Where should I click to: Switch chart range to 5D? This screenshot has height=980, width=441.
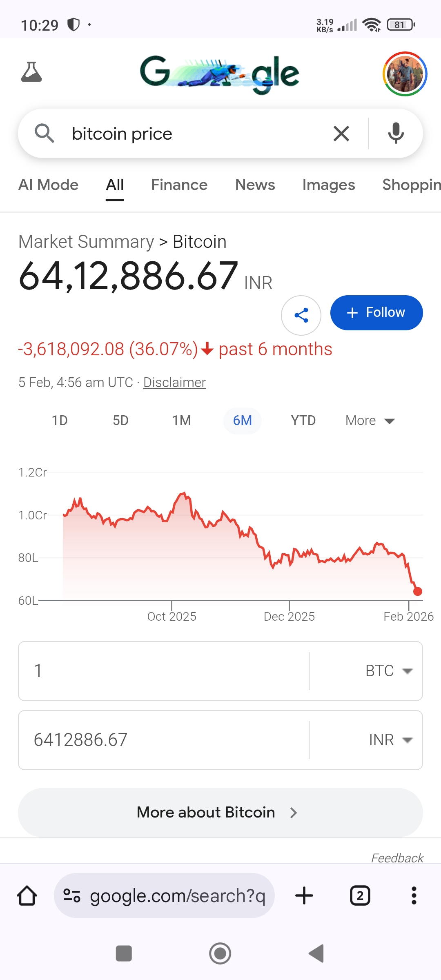(120, 421)
